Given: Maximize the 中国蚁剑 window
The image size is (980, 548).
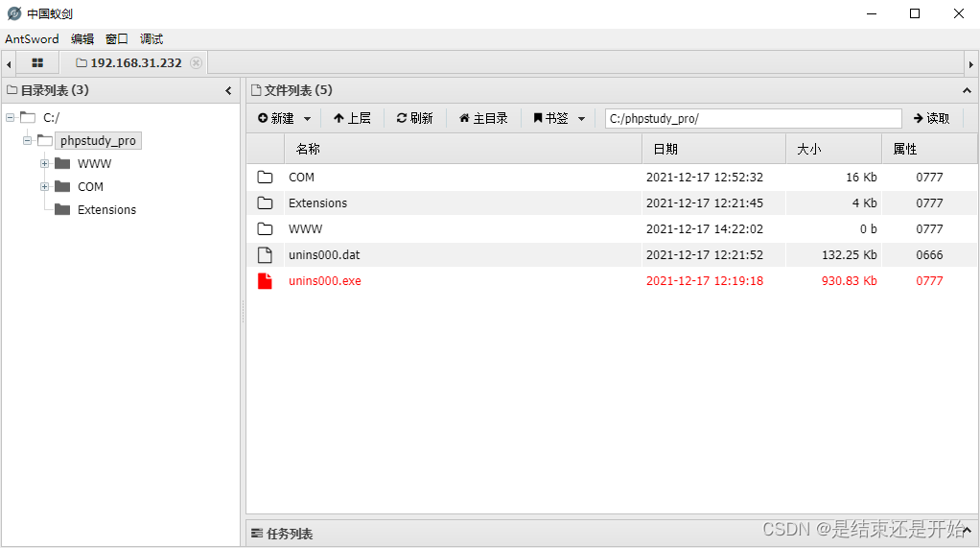Looking at the screenshot, I should (915, 13).
